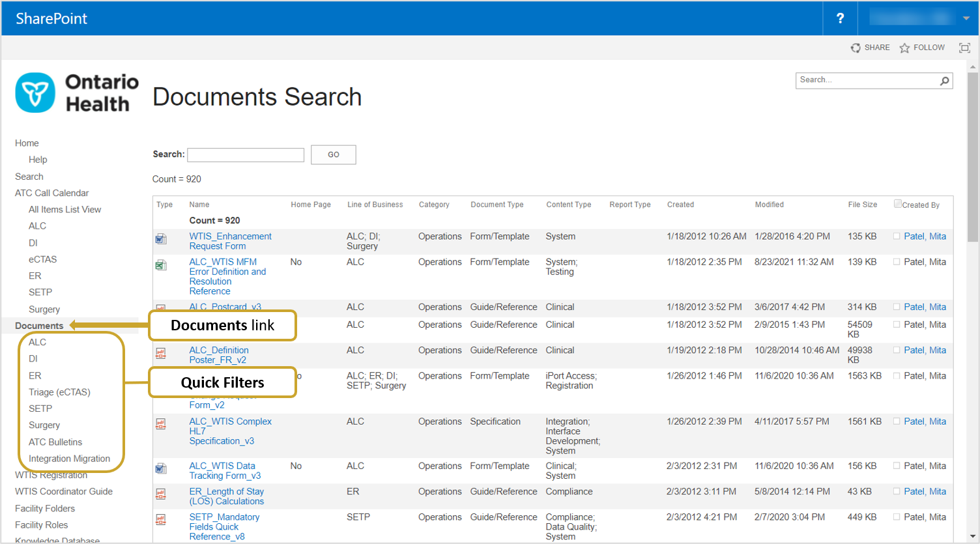Open All Items List View in the sidebar
Viewport: 980px width, 544px height.
point(65,210)
